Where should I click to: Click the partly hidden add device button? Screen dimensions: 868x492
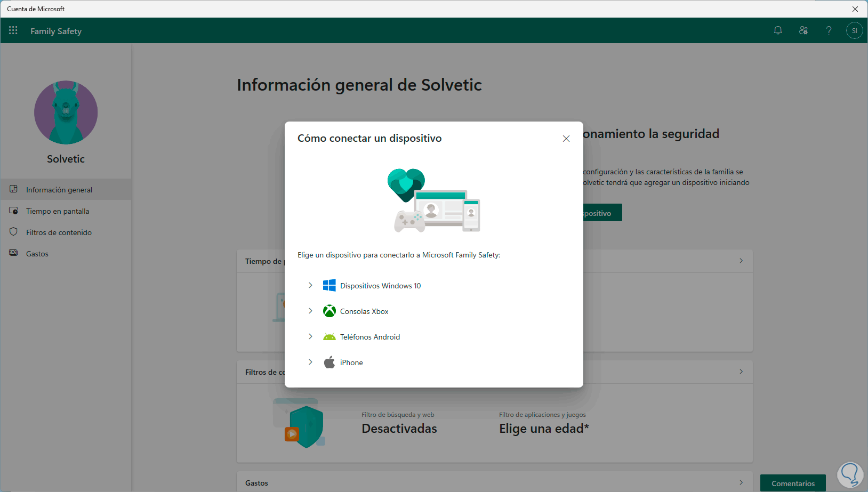click(602, 213)
